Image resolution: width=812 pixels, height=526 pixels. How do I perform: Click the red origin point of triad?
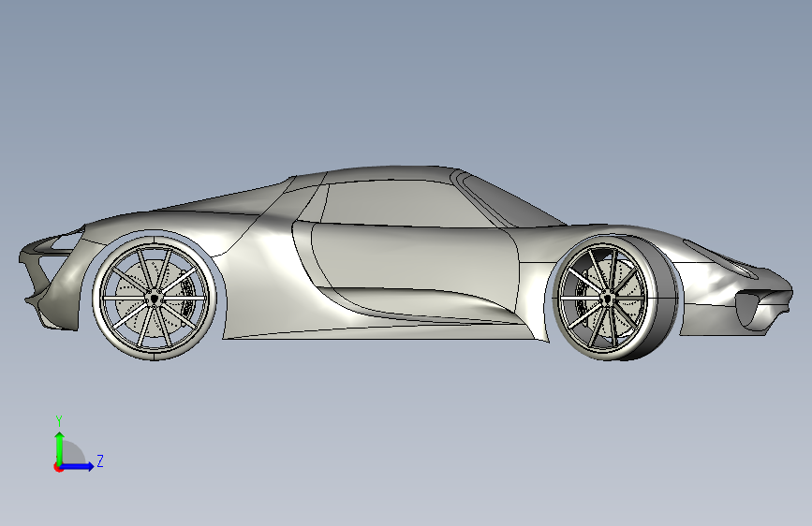point(58,467)
